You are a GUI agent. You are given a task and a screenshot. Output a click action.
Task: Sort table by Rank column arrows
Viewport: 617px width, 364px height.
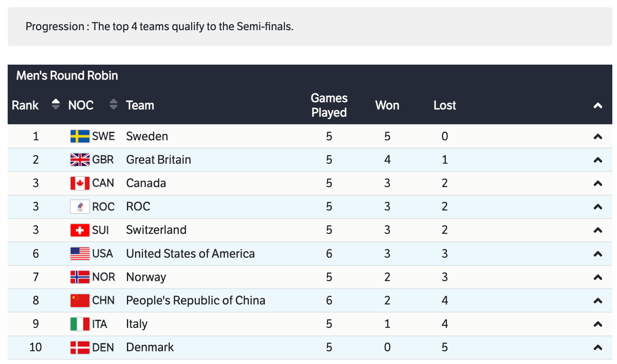[x=56, y=105]
